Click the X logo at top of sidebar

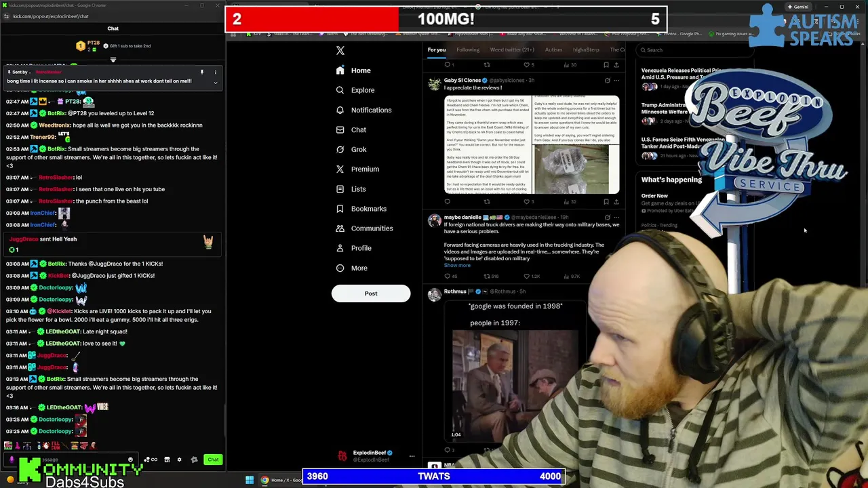[x=340, y=50]
